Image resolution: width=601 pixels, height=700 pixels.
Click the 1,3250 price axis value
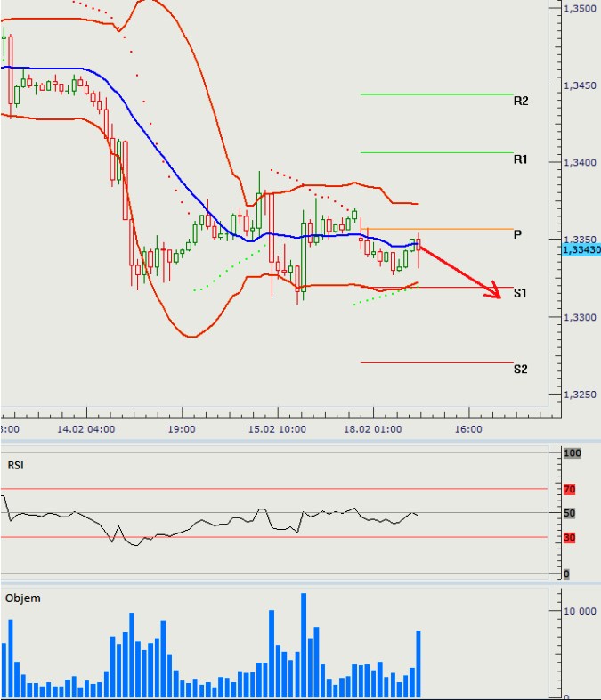coord(580,395)
